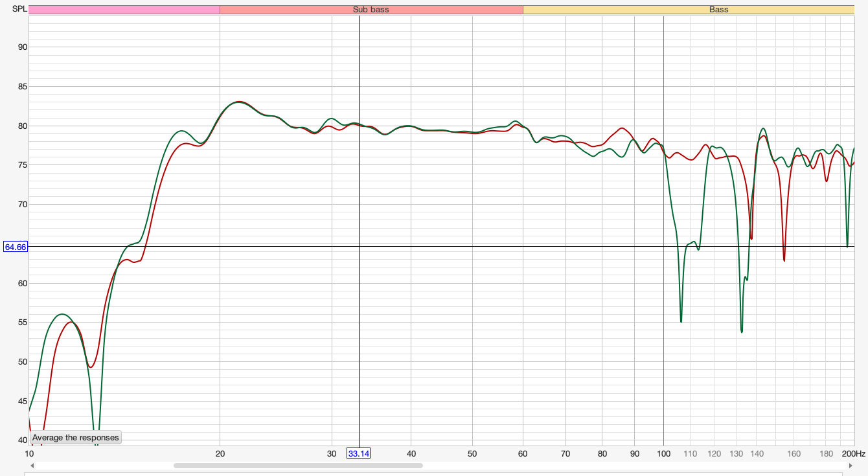The image size is (868, 476).
Task: Select the Bass frequency band header
Action: tap(689, 10)
